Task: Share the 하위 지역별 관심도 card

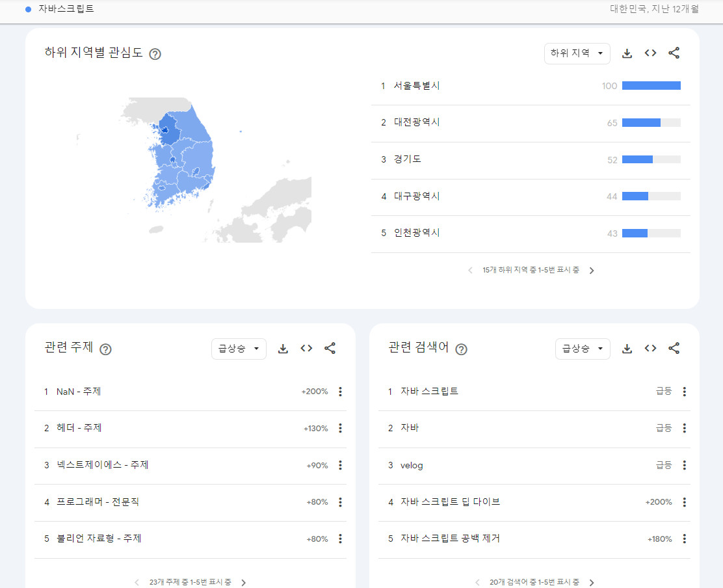Action: point(674,53)
